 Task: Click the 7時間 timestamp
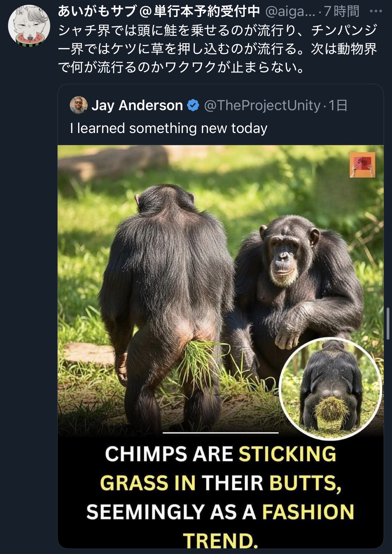click(342, 11)
